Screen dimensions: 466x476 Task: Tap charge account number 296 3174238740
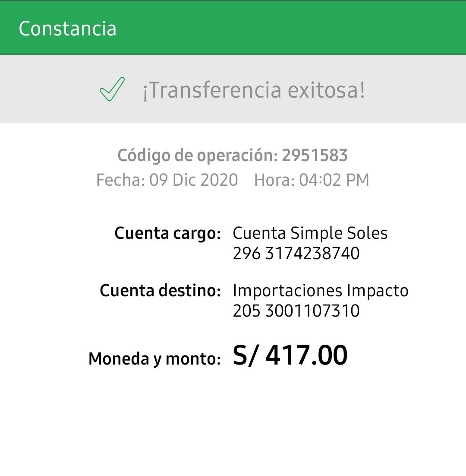296,254
